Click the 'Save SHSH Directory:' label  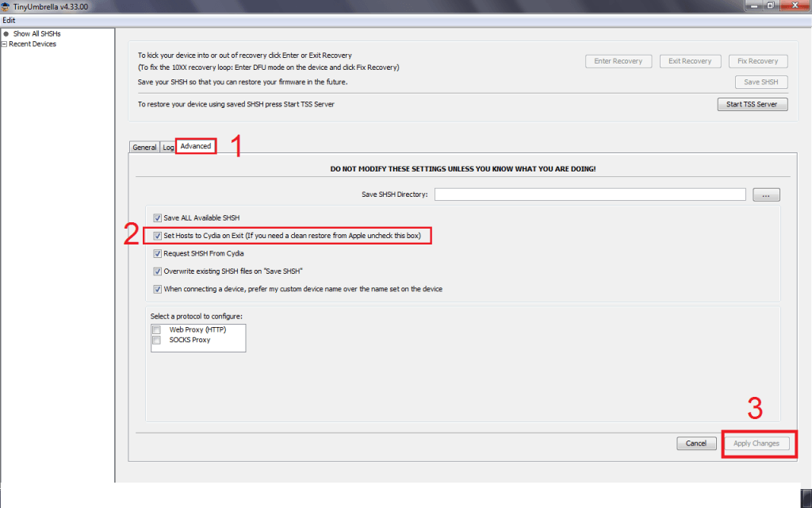(x=395, y=194)
